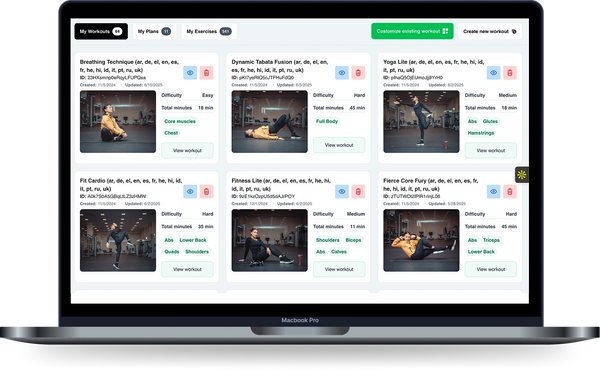
Task: Click Customize existing workout green button
Action: tap(412, 31)
